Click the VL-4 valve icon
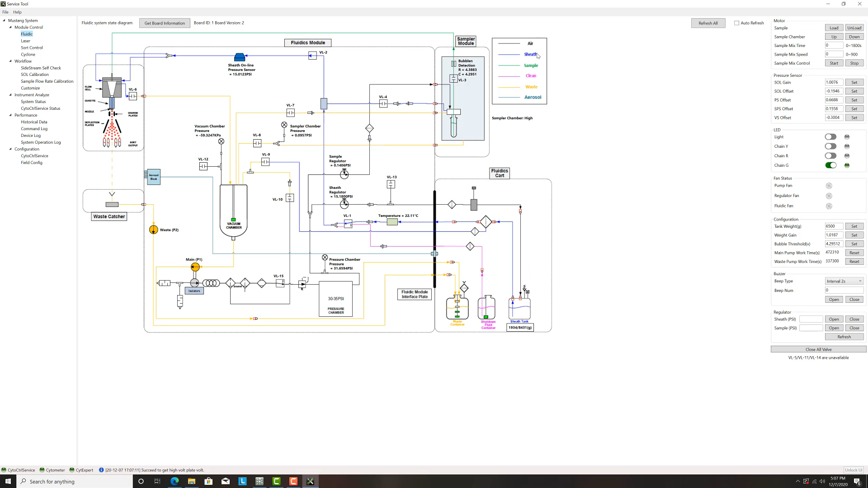 click(x=383, y=103)
